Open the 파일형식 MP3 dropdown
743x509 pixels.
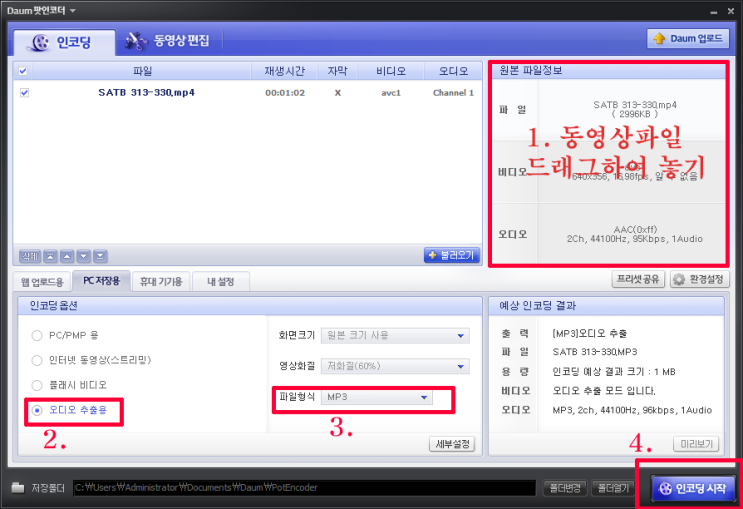[377, 397]
